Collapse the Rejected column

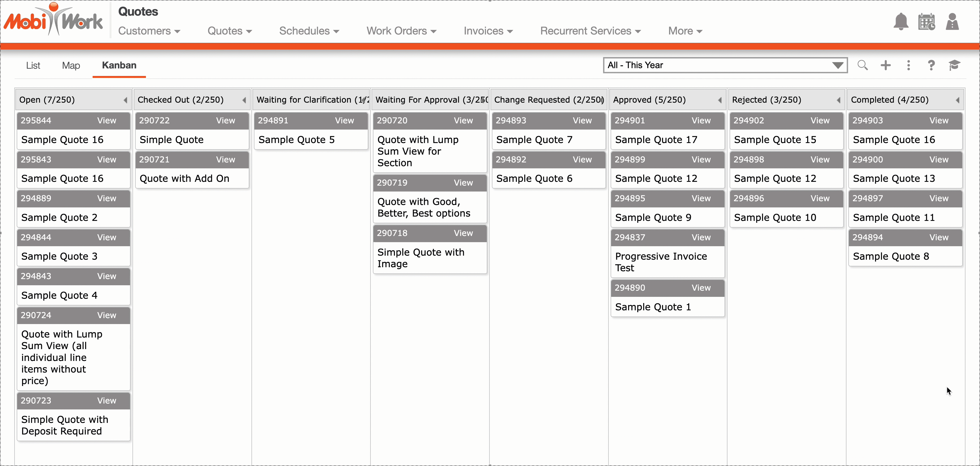838,100
